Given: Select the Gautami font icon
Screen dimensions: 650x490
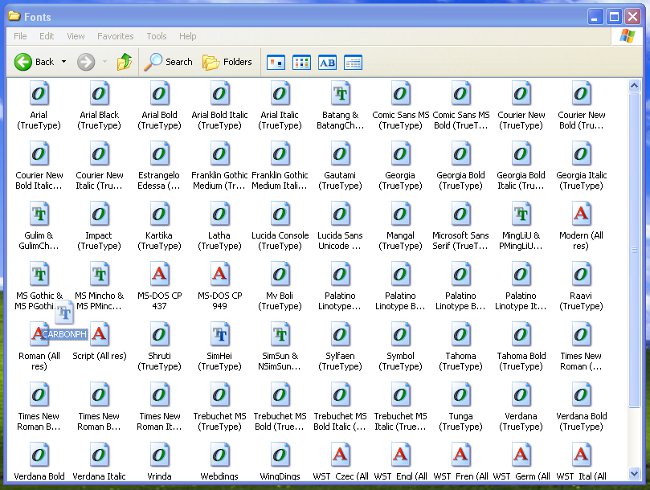Looking at the screenshot, I should pyautogui.click(x=340, y=153).
